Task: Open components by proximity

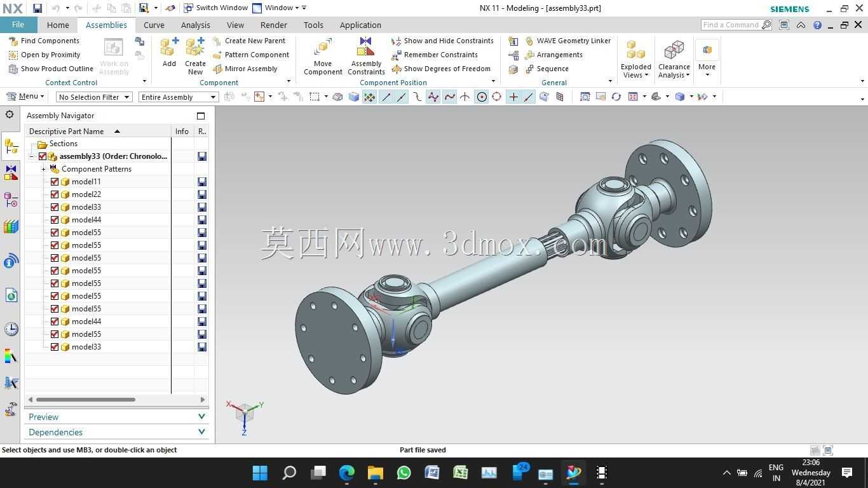Action: (x=44, y=55)
